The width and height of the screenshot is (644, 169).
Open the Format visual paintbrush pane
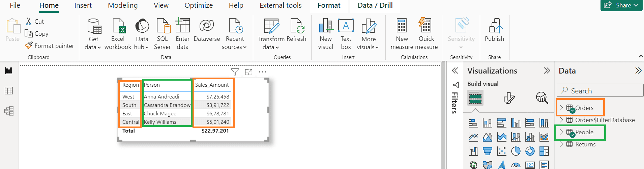[x=508, y=98]
